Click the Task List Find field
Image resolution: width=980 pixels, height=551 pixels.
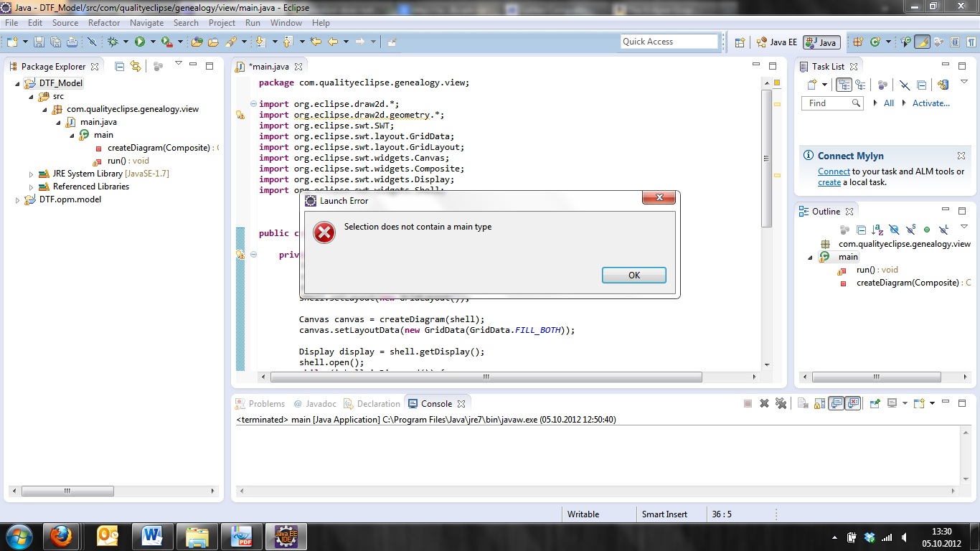831,103
